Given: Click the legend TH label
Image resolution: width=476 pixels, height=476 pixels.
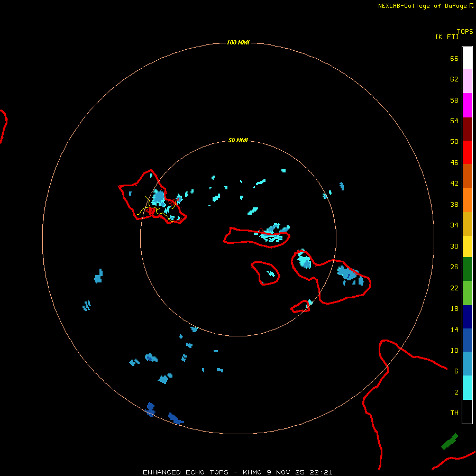Looking at the screenshot, I should pos(454,413).
